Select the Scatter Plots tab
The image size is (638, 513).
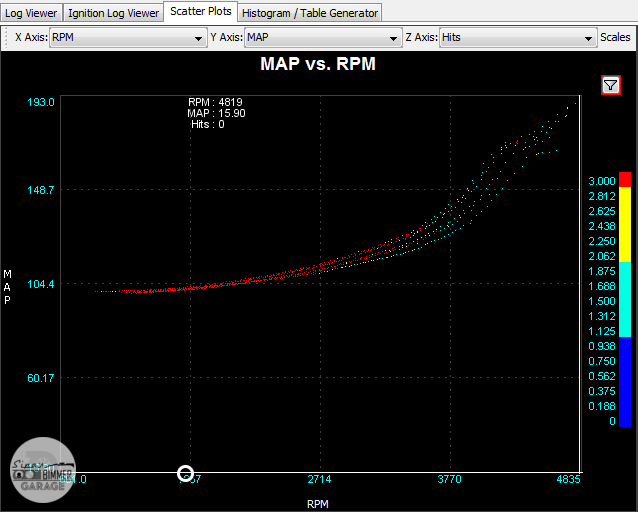(201, 12)
